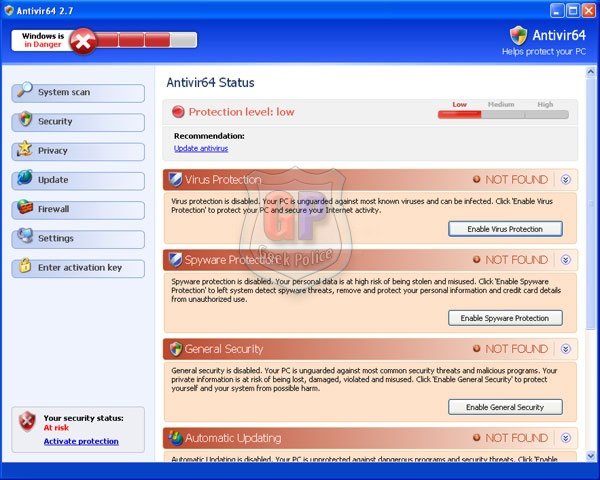Click the Enable Spyware Protection button
The height and width of the screenshot is (480, 600).
[x=505, y=318]
